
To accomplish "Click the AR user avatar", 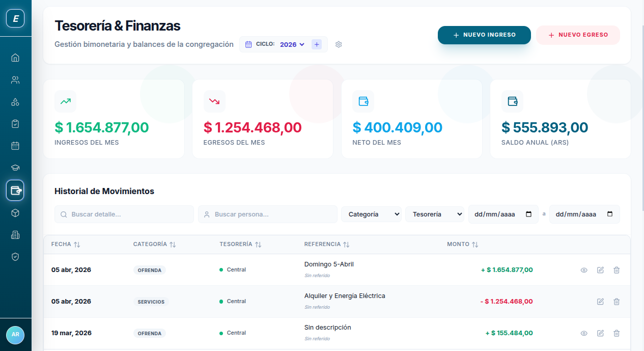I will click(15, 335).
